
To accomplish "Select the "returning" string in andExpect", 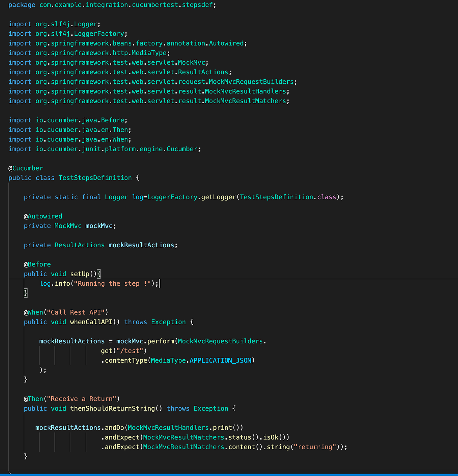I will tap(315, 447).
